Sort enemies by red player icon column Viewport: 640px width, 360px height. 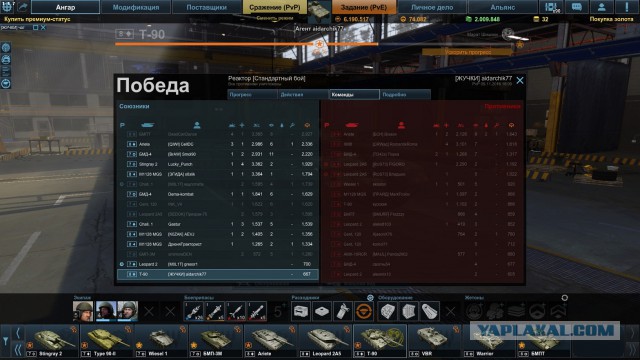click(401, 125)
